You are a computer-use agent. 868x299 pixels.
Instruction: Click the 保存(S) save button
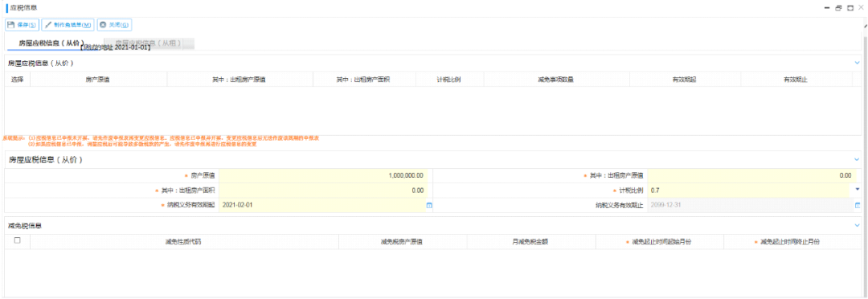click(x=23, y=25)
